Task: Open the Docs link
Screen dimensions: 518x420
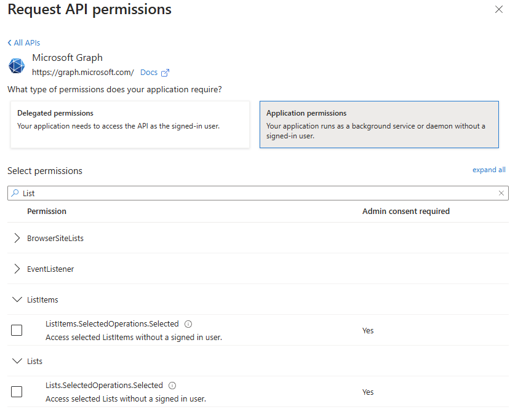Action: click(149, 73)
